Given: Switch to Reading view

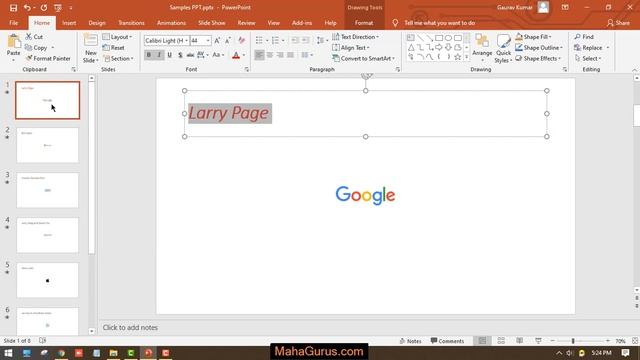Looking at the screenshot, I should click(x=520, y=340).
